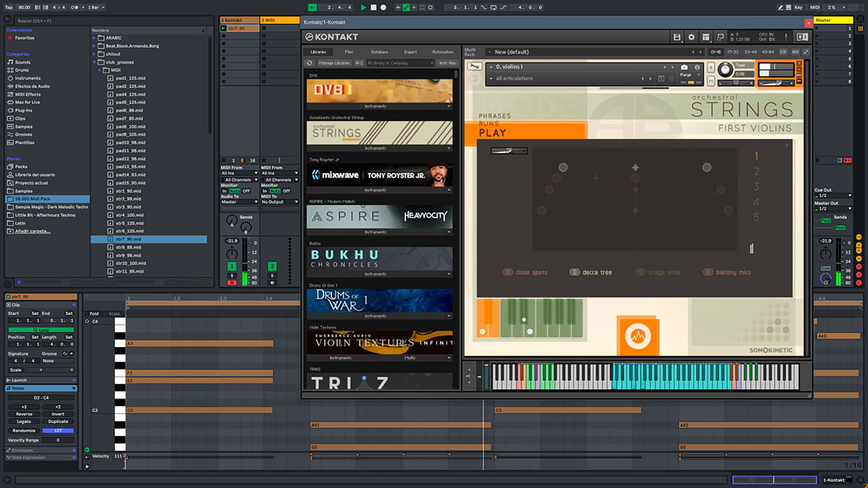Image resolution: width=868 pixels, height=488 pixels.
Task: Switch to the Libraries tab in Kontakt
Action: point(318,52)
